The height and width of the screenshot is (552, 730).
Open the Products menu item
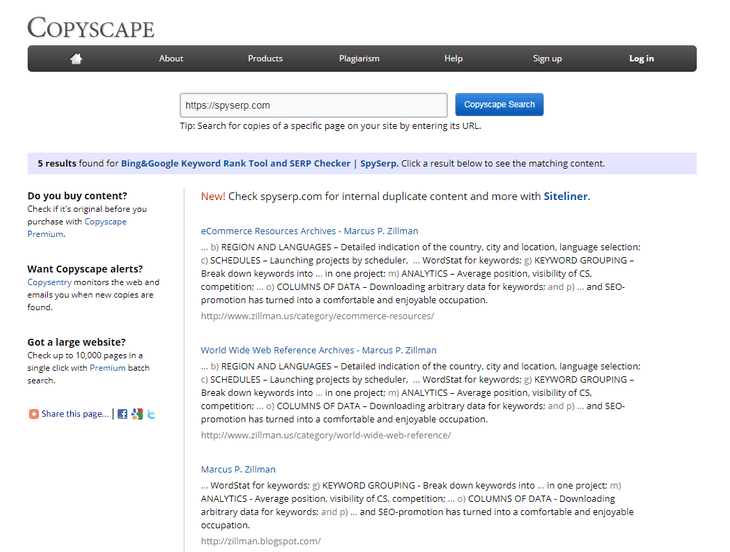tap(265, 59)
